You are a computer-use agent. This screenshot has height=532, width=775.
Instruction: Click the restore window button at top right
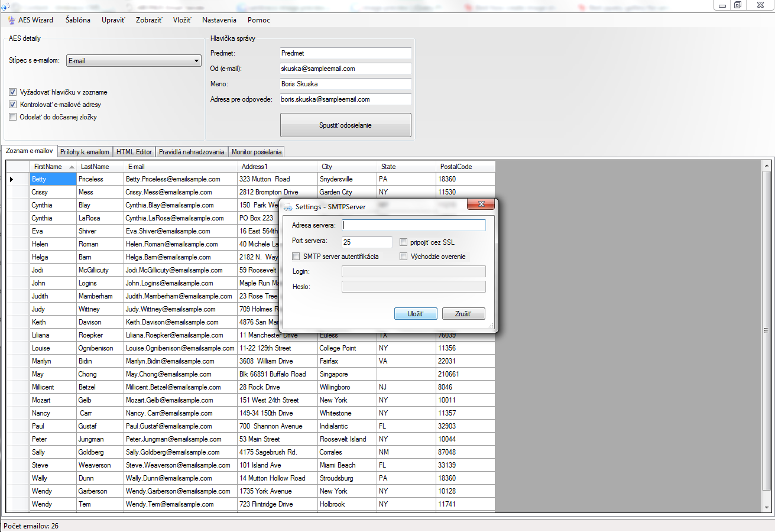coord(738,5)
